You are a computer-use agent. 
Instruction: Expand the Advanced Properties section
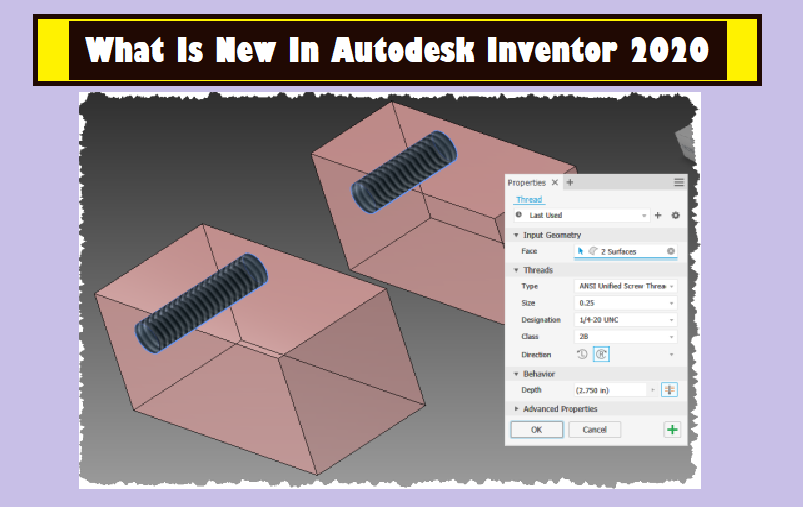[x=516, y=409]
